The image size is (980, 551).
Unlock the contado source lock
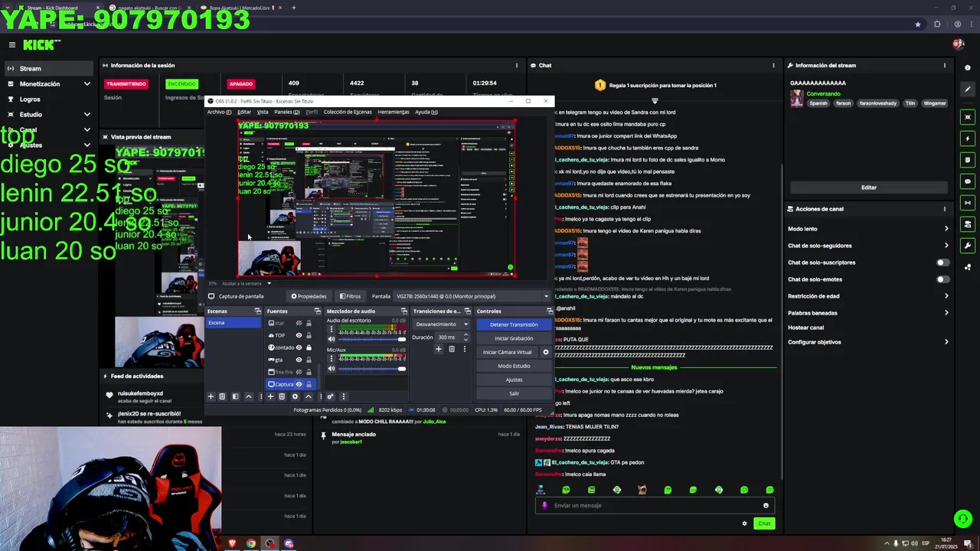click(309, 347)
